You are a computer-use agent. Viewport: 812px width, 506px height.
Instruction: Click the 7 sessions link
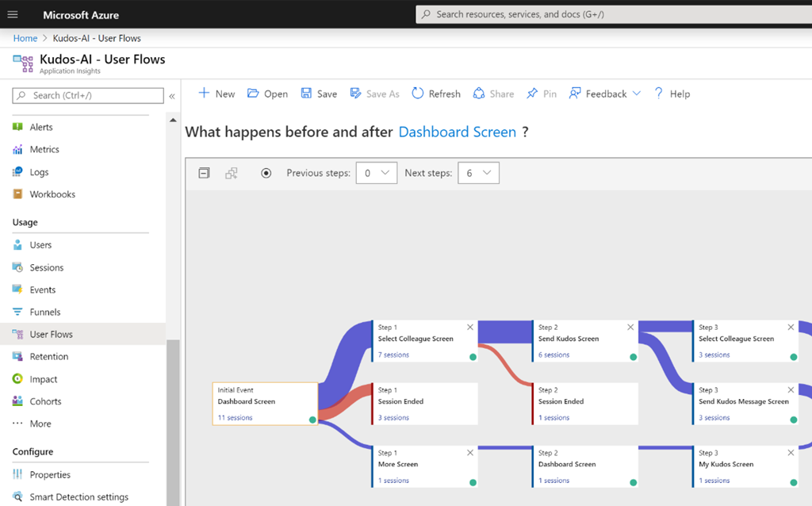point(393,355)
